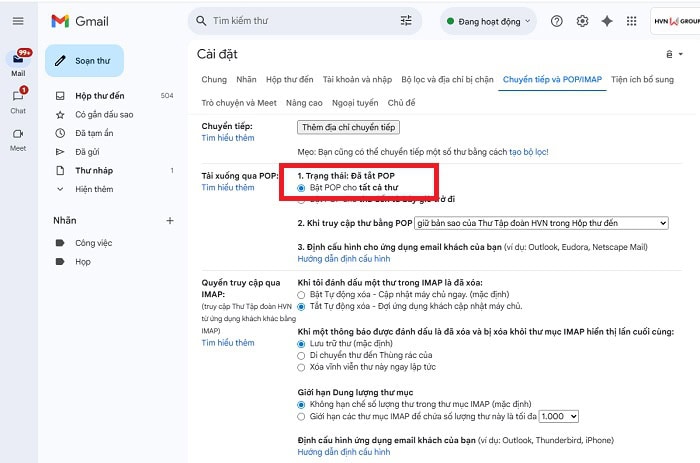Switch to 'Bộ lọc và địa chỉ bị chặn' tab
Screen dimensions: 700x463
[x=447, y=79]
